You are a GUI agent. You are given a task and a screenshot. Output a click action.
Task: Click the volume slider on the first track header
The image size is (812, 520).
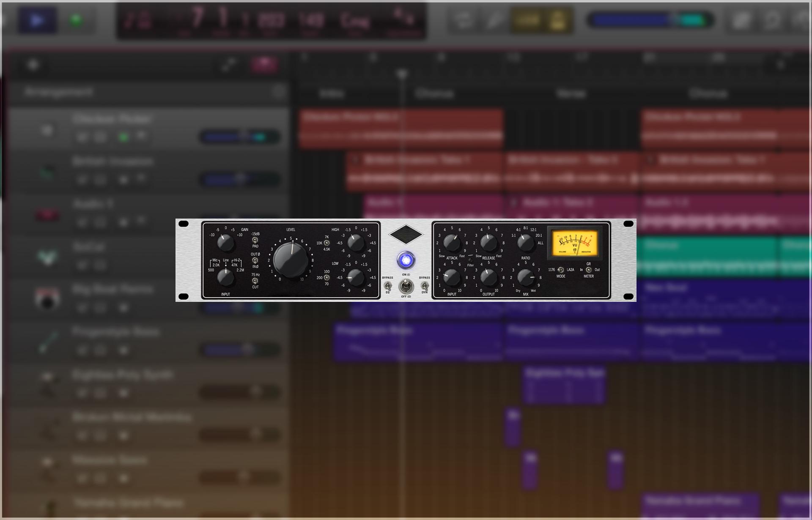[x=239, y=137]
